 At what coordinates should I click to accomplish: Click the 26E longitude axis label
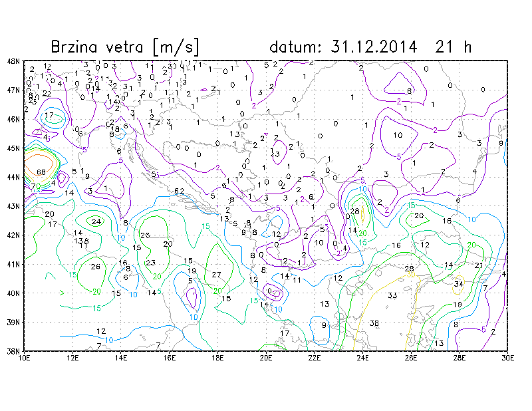(x=411, y=358)
